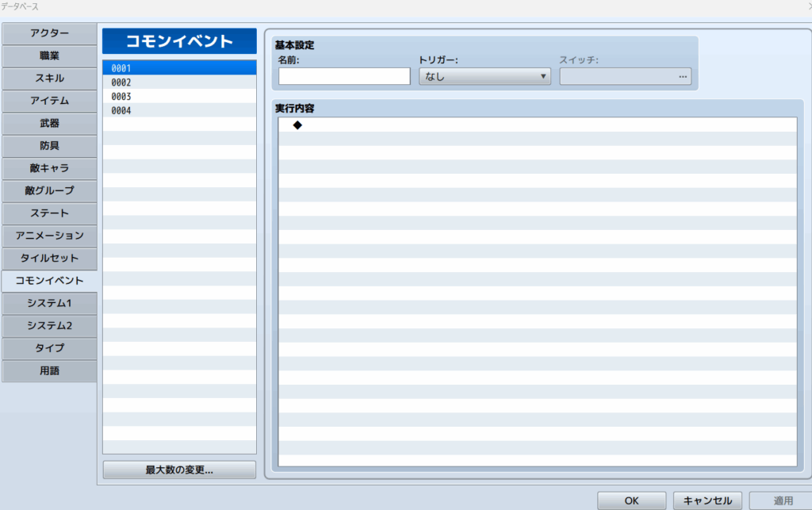The image size is (812, 510).
Task: Click the 適用 button
Action: [x=782, y=500]
